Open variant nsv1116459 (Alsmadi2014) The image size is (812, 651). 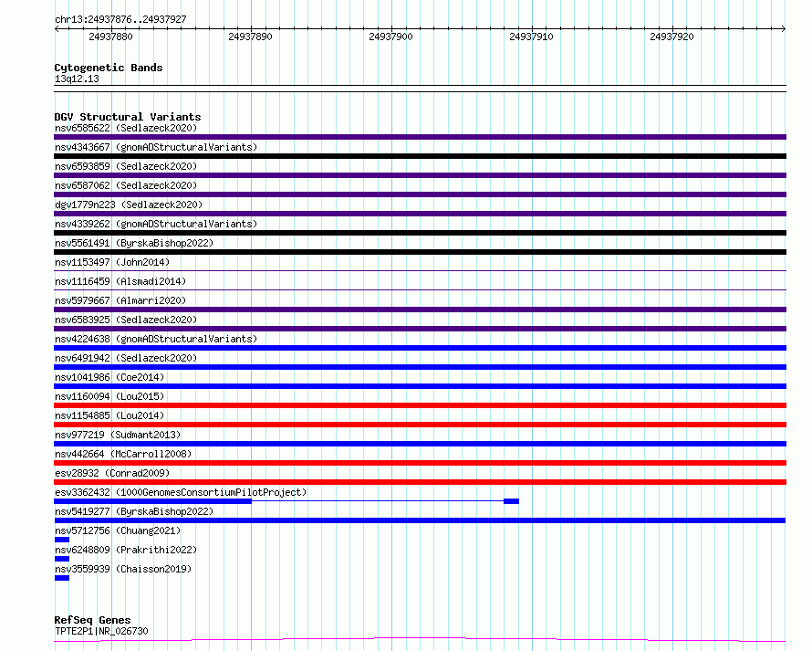[x=120, y=281]
